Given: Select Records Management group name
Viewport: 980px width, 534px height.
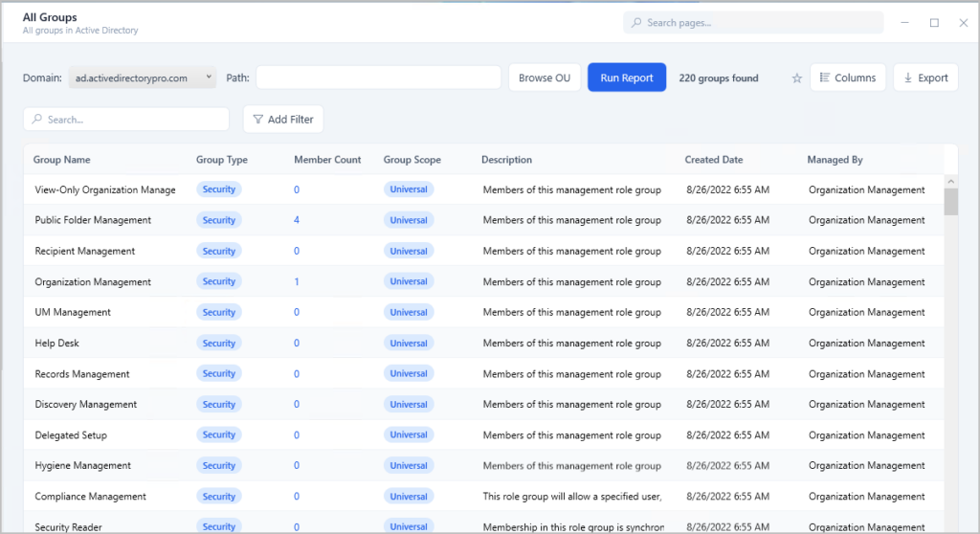Looking at the screenshot, I should (x=82, y=374).
